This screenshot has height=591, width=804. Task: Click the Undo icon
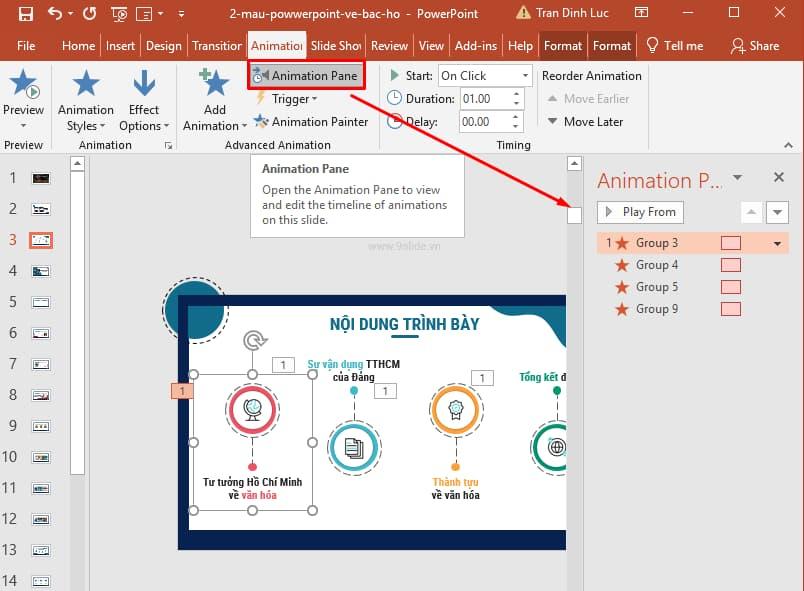click(x=56, y=12)
